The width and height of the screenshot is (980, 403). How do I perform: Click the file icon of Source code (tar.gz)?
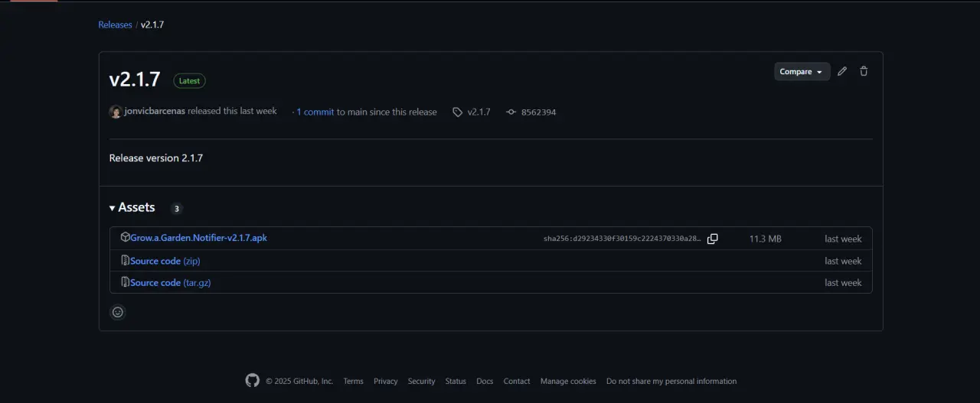pyautogui.click(x=125, y=282)
